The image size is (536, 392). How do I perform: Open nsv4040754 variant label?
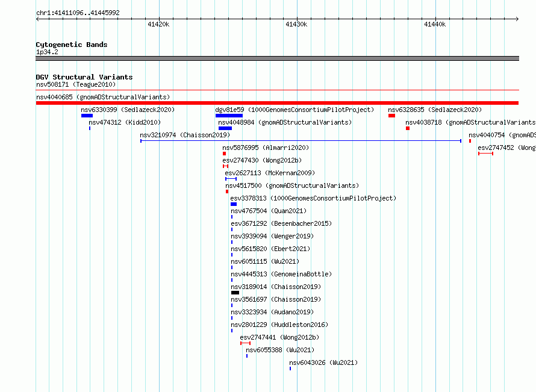pos(502,135)
